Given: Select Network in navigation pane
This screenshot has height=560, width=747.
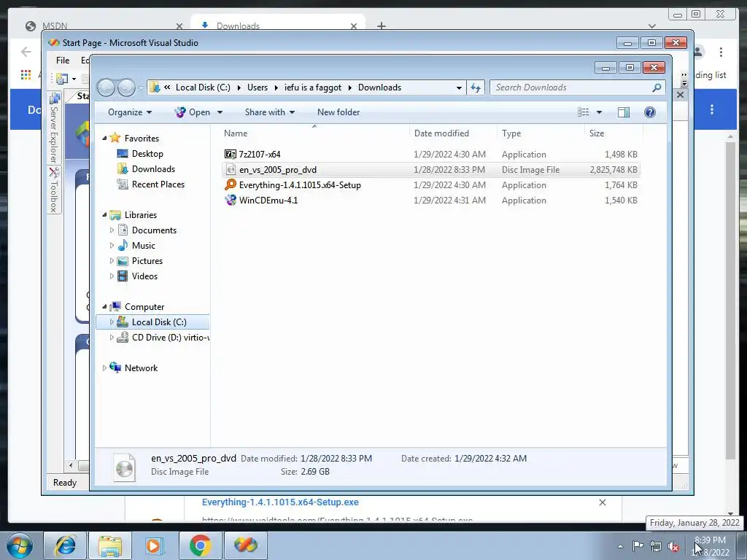Looking at the screenshot, I should coord(141,368).
